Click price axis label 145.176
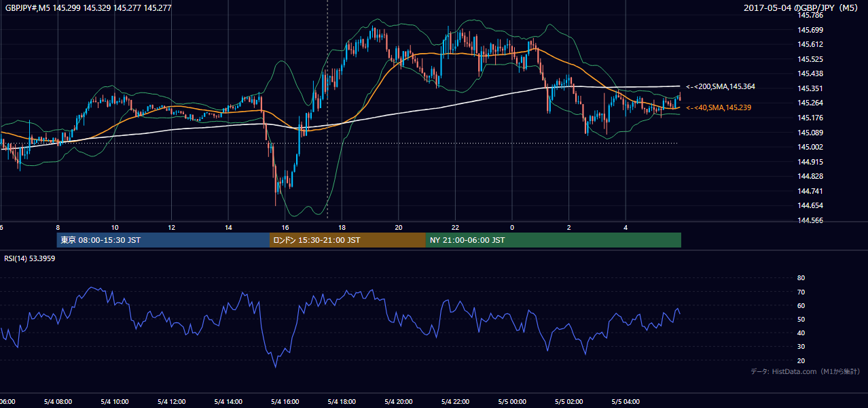 tap(810, 118)
